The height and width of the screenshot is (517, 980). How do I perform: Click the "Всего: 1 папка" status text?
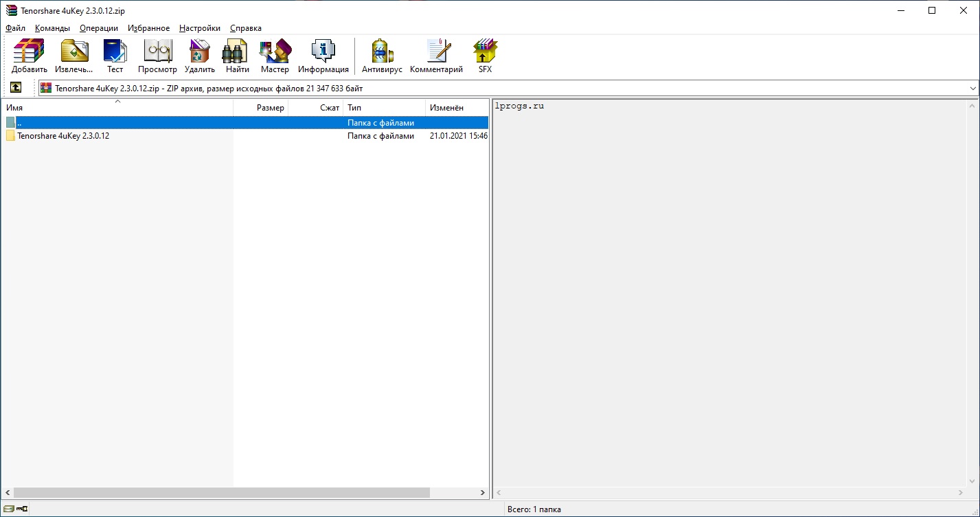[534, 509]
